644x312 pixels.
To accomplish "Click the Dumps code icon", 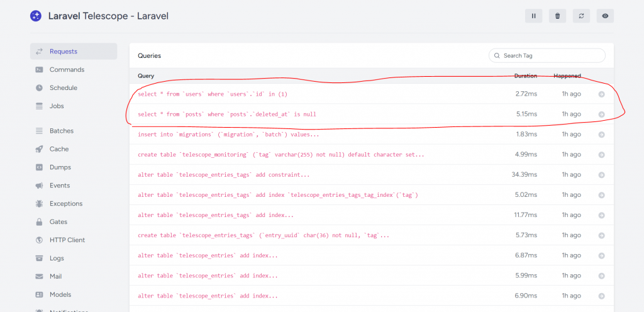I will coord(40,167).
